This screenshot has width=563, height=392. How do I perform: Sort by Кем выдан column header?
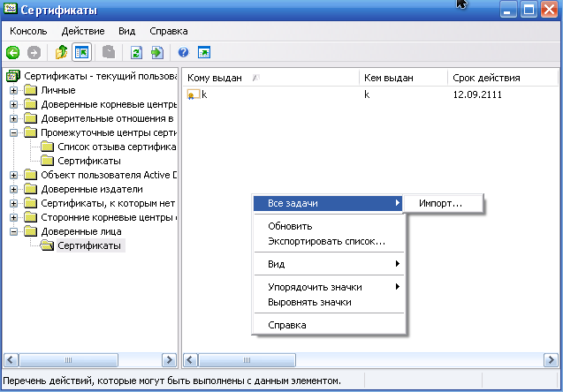point(404,78)
